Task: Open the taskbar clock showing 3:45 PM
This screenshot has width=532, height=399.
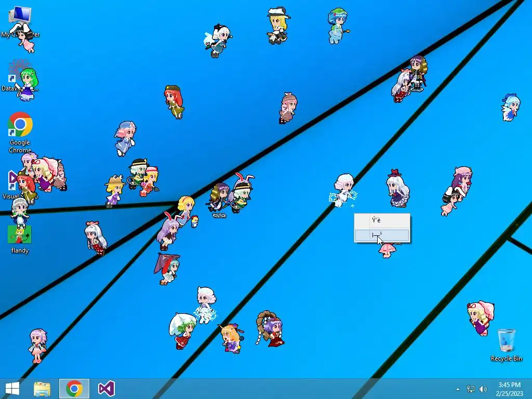Action: pyautogui.click(x=509, y=389)
